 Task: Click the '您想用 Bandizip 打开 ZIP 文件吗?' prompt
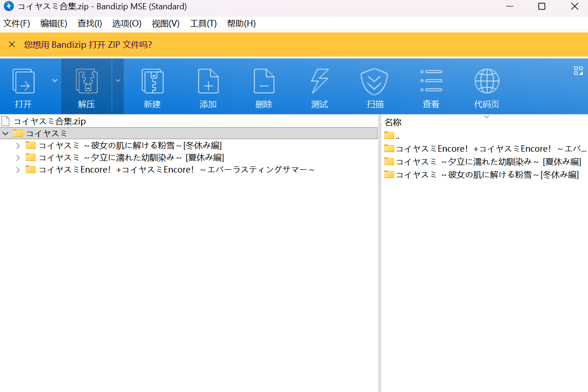pos(88,45)
